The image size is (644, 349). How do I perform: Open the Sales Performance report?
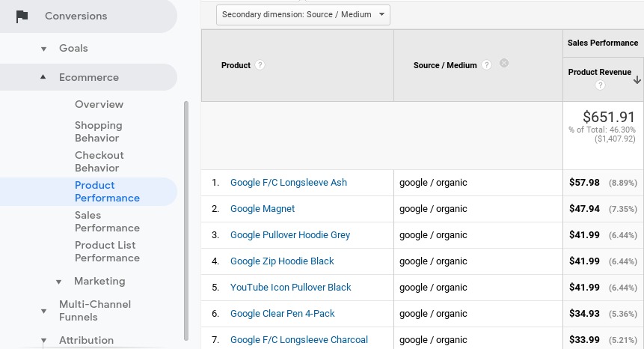[x=107, y=222]
